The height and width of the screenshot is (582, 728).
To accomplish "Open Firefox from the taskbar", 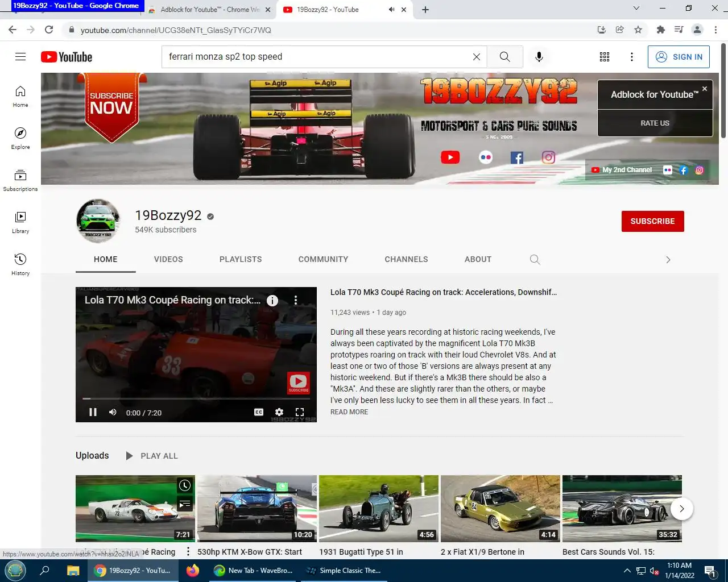I will click(193, 570).
